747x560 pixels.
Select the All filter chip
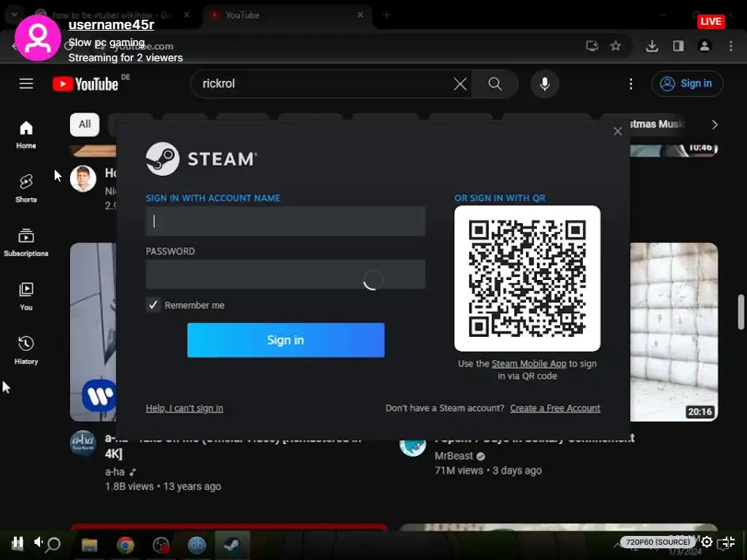click(85, 124)
